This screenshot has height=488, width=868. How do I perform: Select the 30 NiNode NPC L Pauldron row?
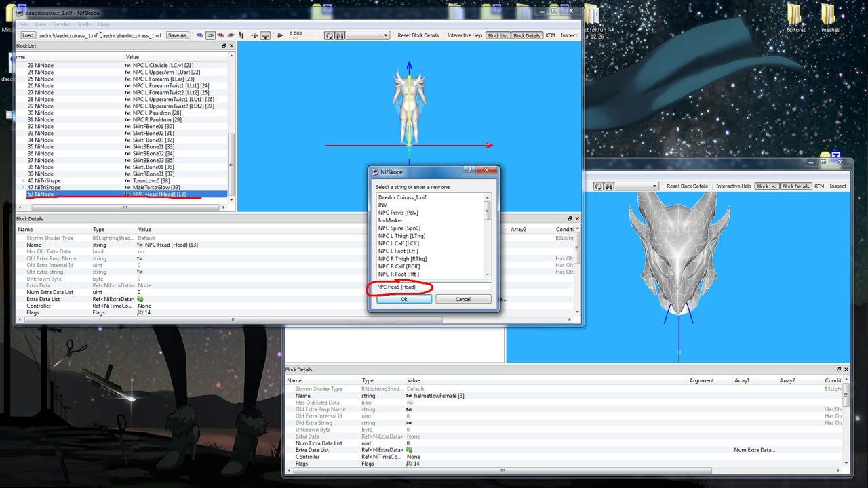click(123, 113)
